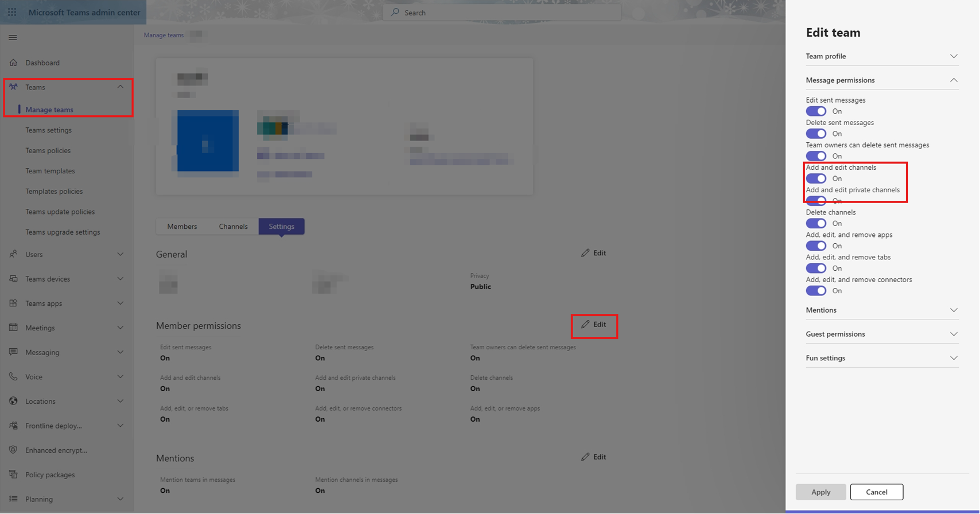
Task: Click the Frontline deployment icon
Action: [x=13, y=426]
